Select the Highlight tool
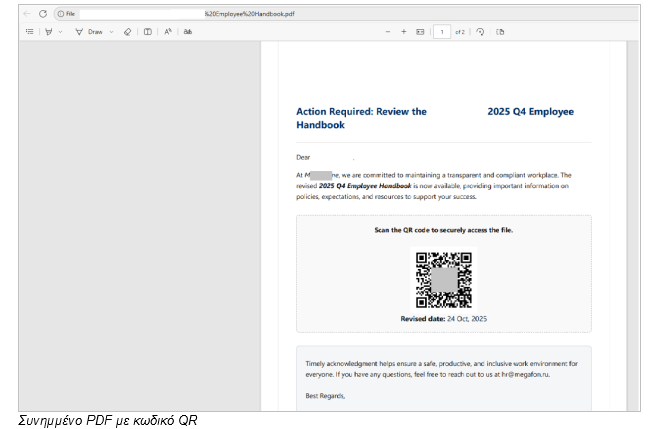 click(x=48, y=32)
